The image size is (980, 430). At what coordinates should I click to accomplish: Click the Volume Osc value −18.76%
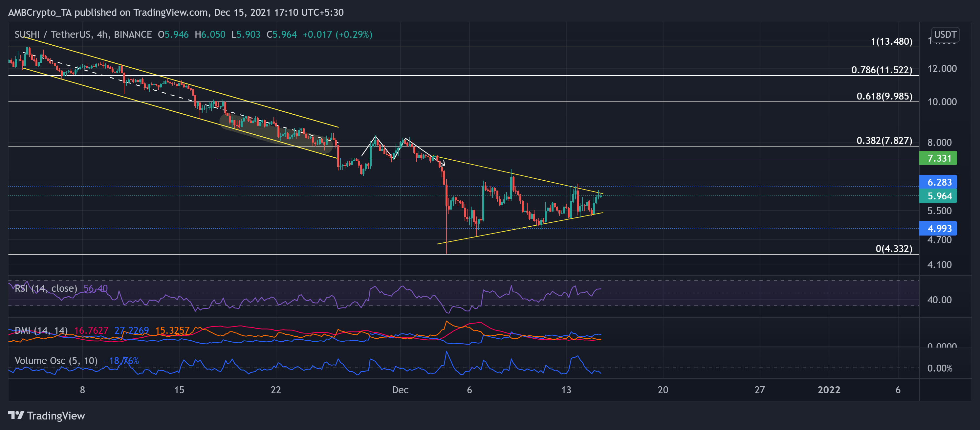pyautogui.click(x=121, y=360)
